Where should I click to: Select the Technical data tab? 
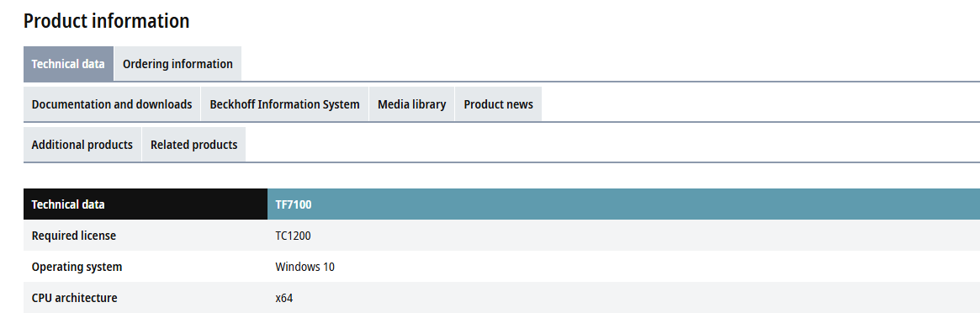click(69, 64)
